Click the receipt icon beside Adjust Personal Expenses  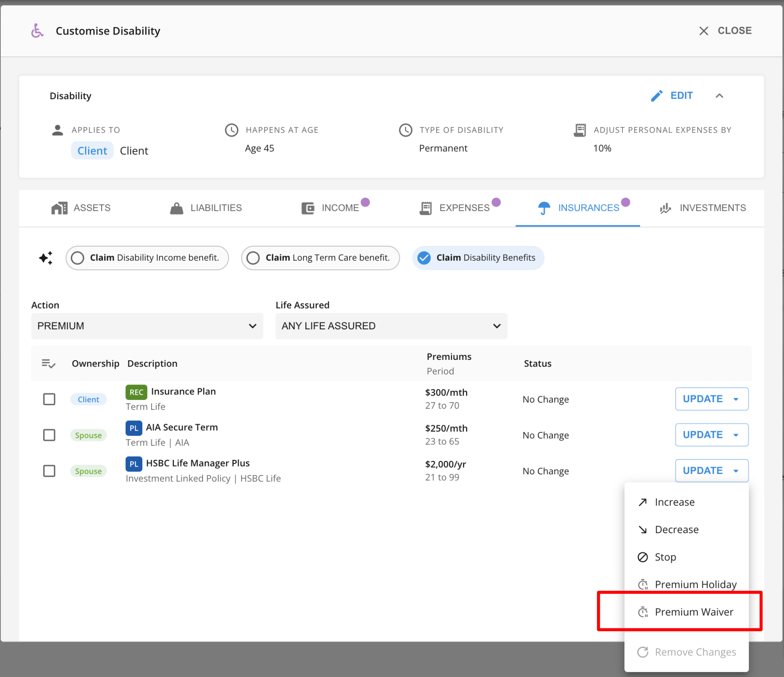click(x=580, y=130)
